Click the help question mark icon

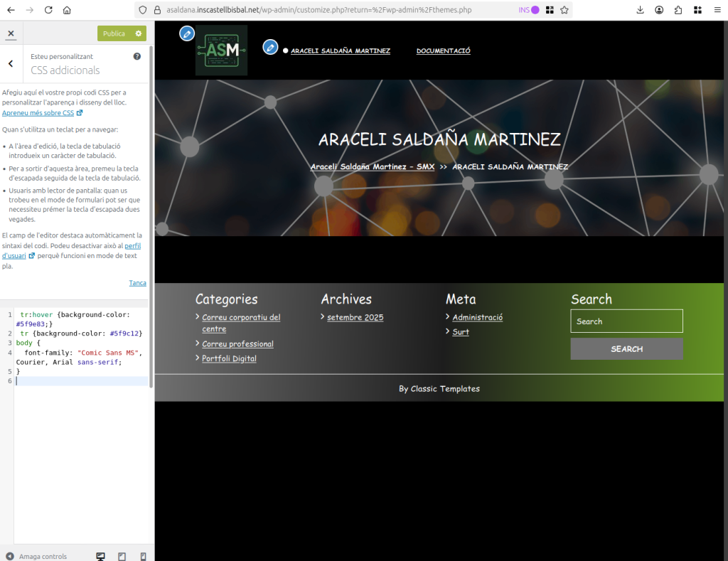[137, 56]
